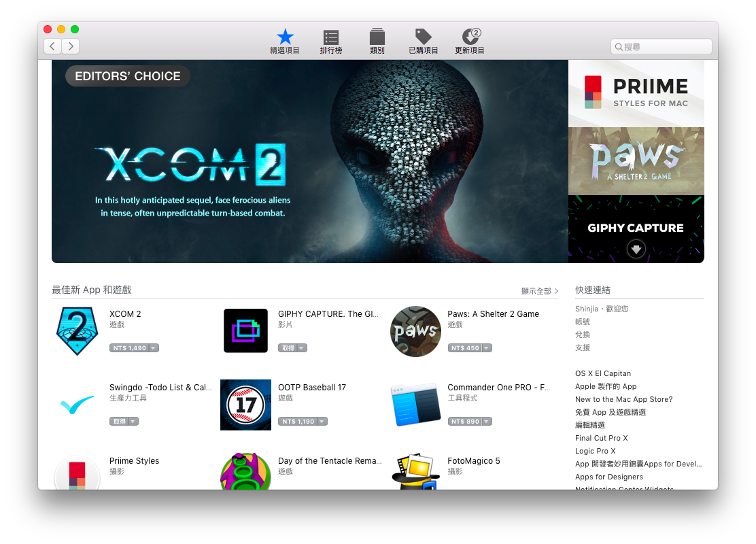Click the Commander One PRO app icon
Image resolution: width=756 pixels, height=544 pixels.
[415, 405]
